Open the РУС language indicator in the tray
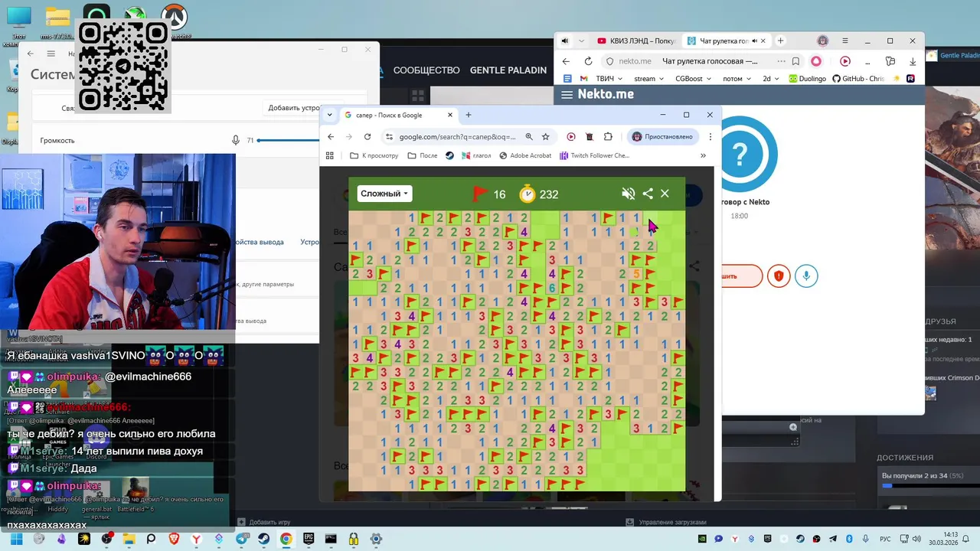The height and width of the screenshot is (551, 980). pyautogui.click(x=886, y=539)
